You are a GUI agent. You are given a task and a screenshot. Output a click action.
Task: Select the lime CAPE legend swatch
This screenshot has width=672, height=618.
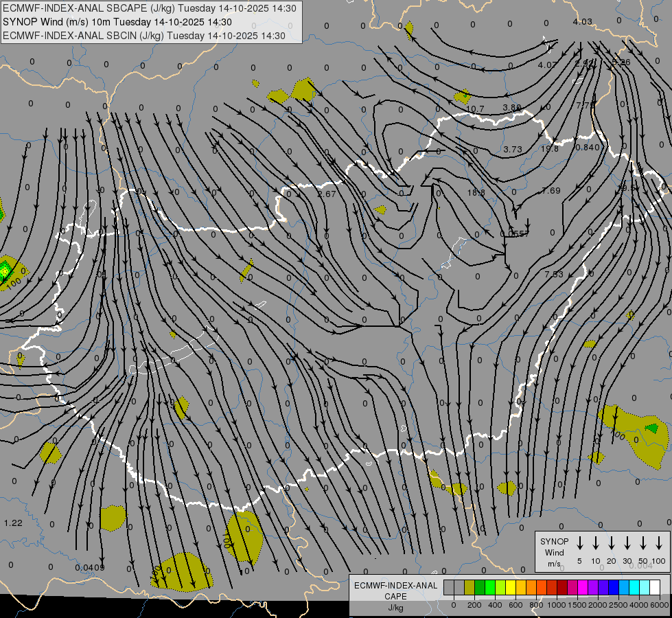pos(500,588)
